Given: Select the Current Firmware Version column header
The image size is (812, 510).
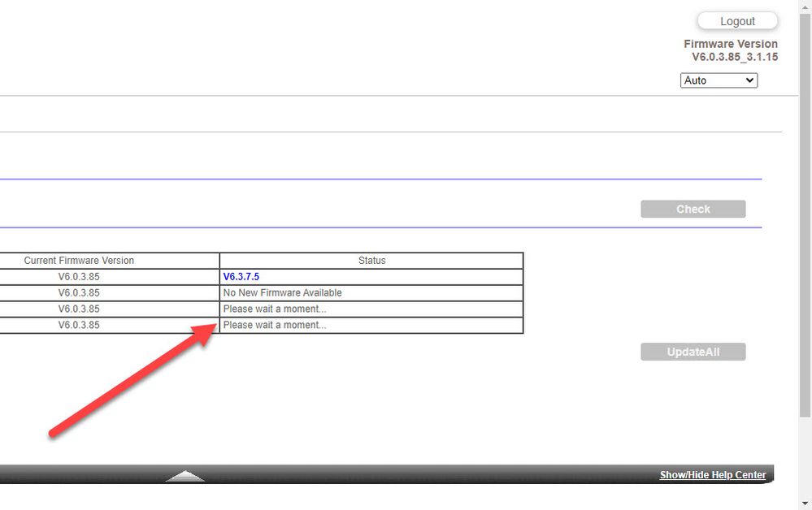Looking at the screenshot, I should coord(79,261).
